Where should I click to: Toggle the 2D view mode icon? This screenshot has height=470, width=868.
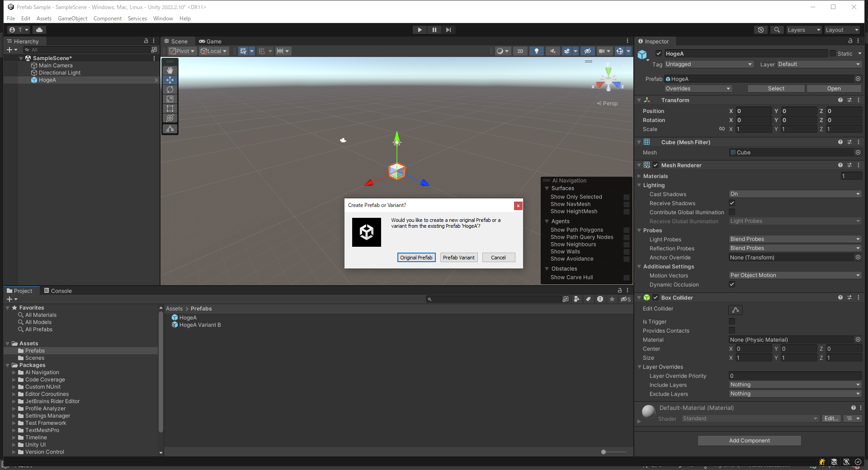520,51
